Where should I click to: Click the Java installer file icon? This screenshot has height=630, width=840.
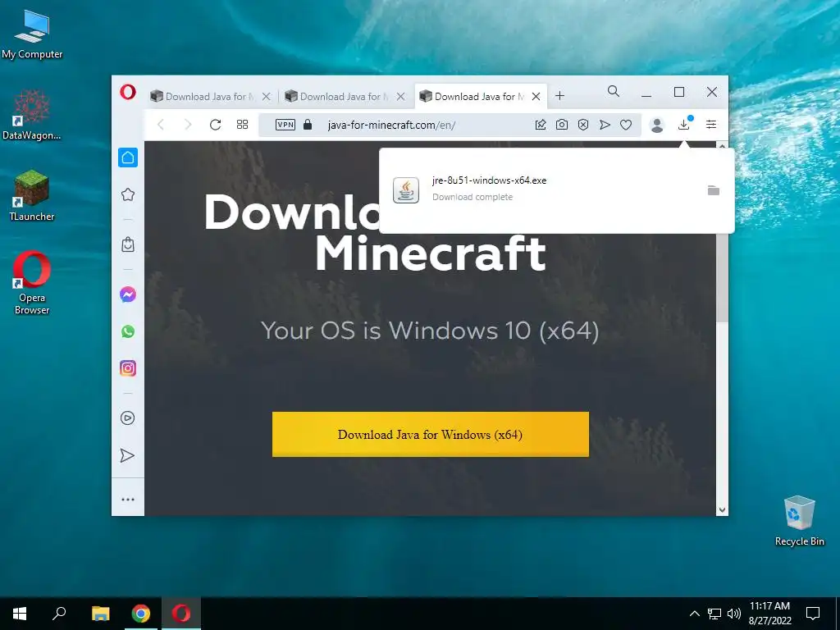tap(405, 190)
